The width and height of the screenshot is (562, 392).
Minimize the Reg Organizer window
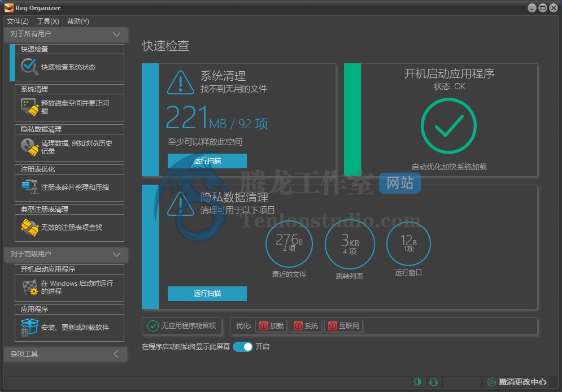(532, 8)
